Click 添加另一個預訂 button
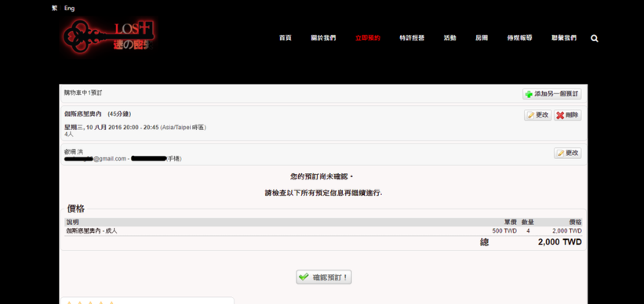644x304 pixels. (x=552, y=94)
